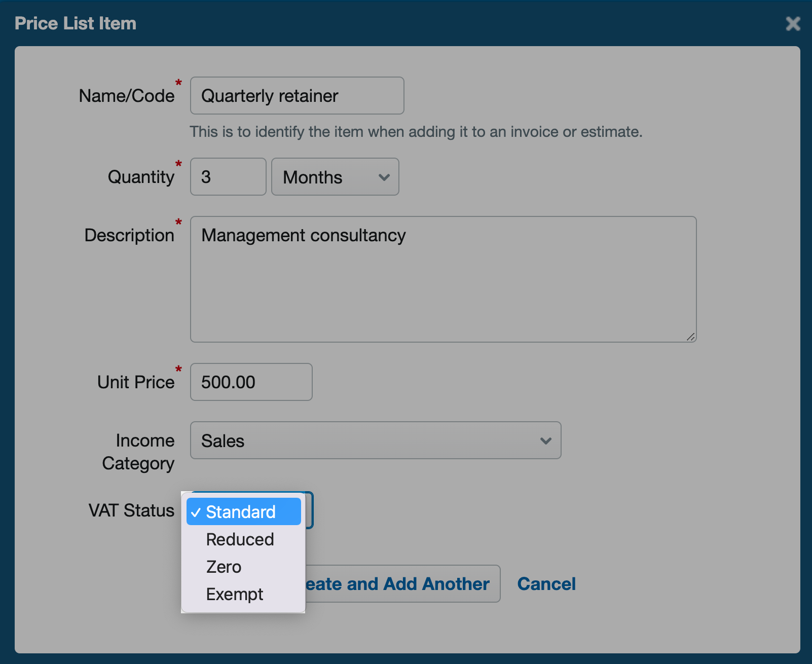This screenshot has height=664, width=812.
Task: Click the Income Category label
Action: (x=138, y=452)
